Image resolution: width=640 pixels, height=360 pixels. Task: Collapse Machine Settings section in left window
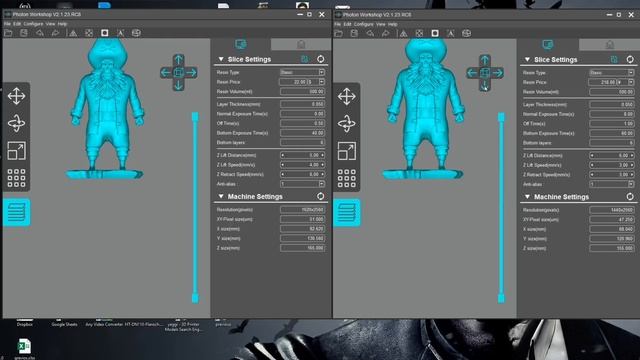coord(221,196)
